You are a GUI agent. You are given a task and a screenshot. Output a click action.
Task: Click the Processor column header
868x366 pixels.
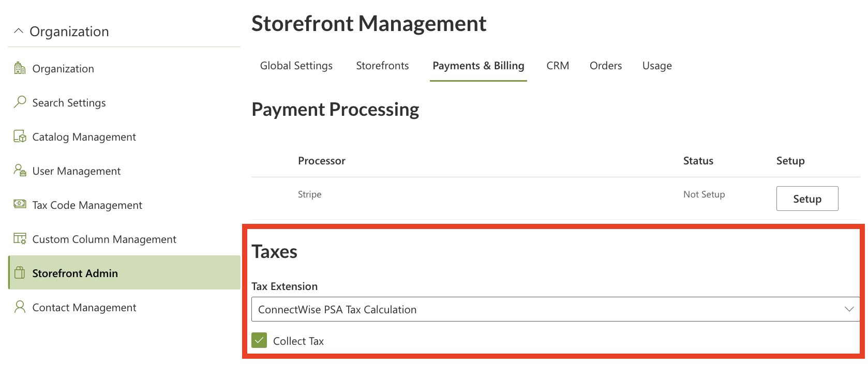322,161
